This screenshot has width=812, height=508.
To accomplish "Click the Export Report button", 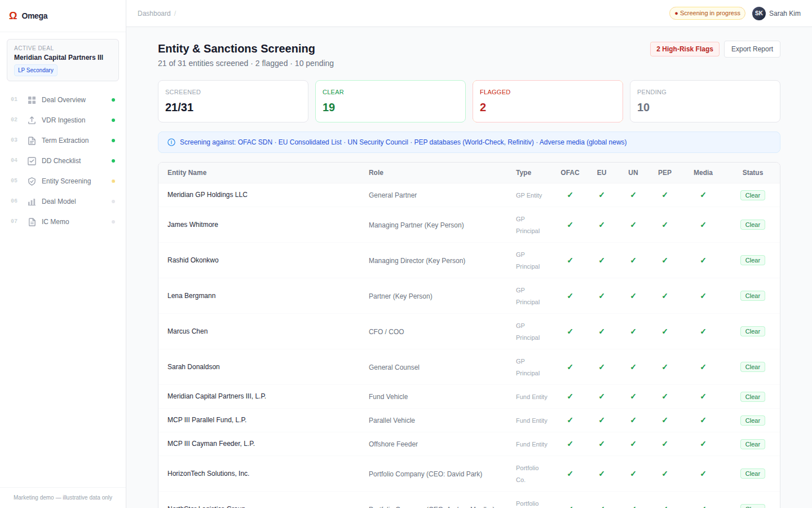I will coord(752,49).
